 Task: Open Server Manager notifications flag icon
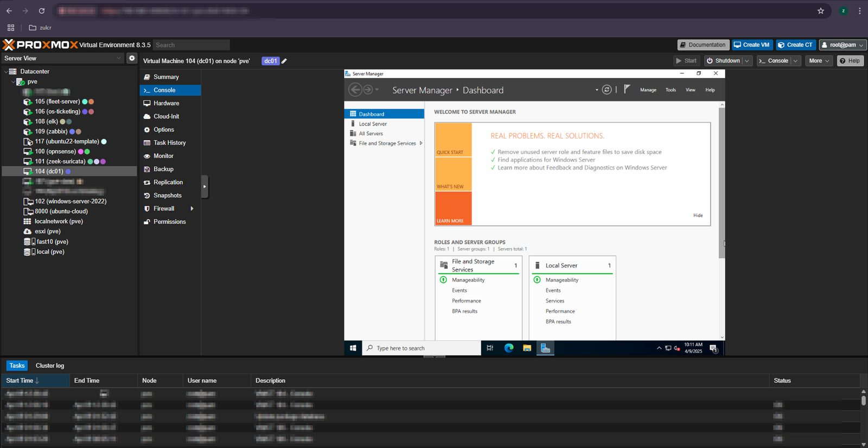coord(627,89)
